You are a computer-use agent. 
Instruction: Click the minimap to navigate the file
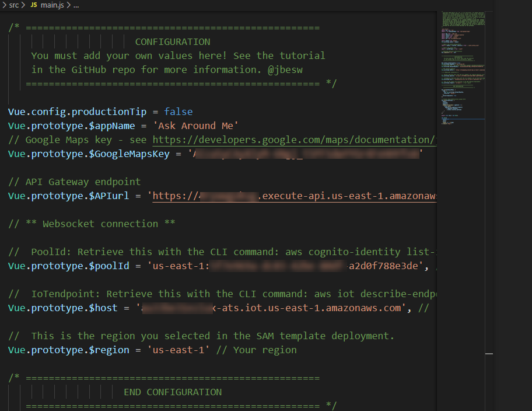[463, 64]
